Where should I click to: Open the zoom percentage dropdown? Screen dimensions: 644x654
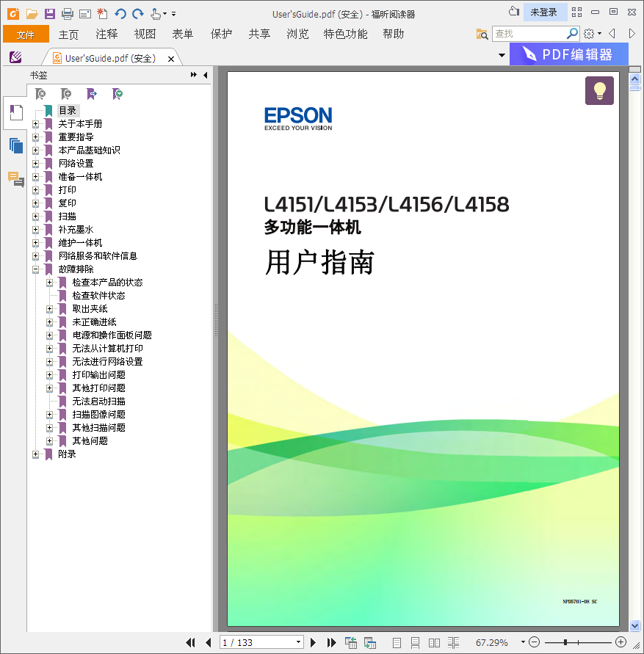tap(523, 642)
